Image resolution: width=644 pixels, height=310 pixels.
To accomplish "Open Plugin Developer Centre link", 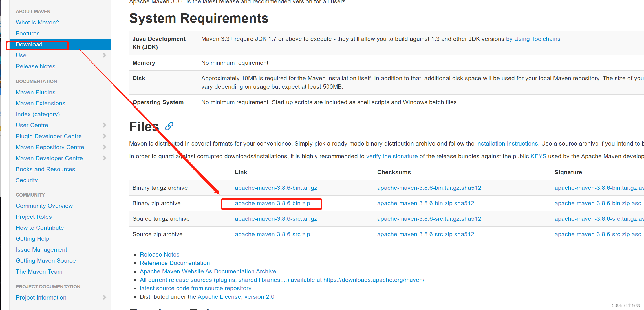I will click(49, 136).
